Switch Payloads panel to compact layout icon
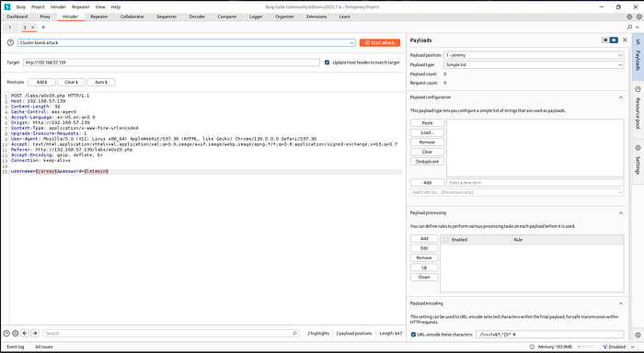644x353 pixels. coord(605,40)
